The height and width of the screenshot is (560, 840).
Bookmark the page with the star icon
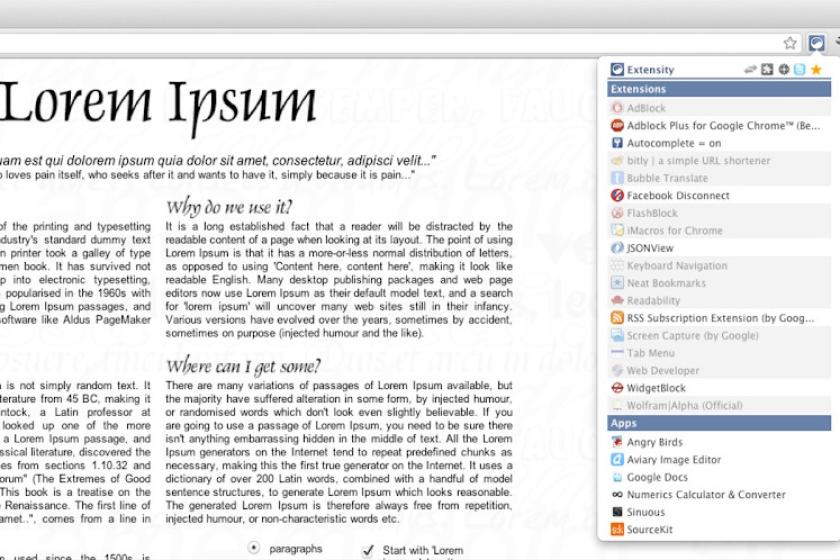tap(790, 43)
